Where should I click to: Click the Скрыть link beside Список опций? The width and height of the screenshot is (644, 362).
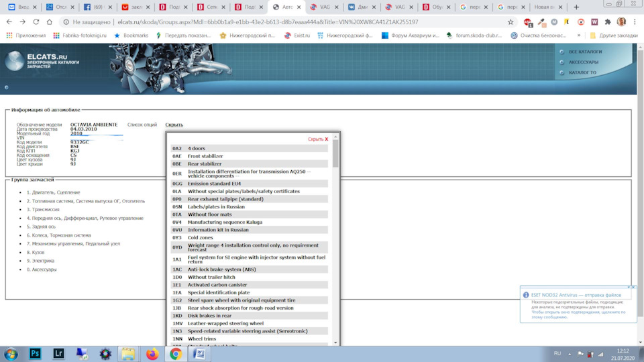click(x=174, y=125)
